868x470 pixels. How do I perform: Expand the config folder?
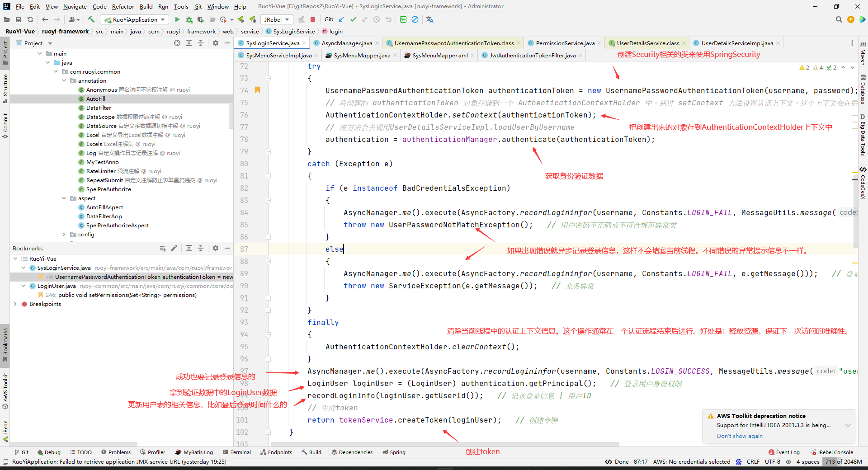click(64, 234)
